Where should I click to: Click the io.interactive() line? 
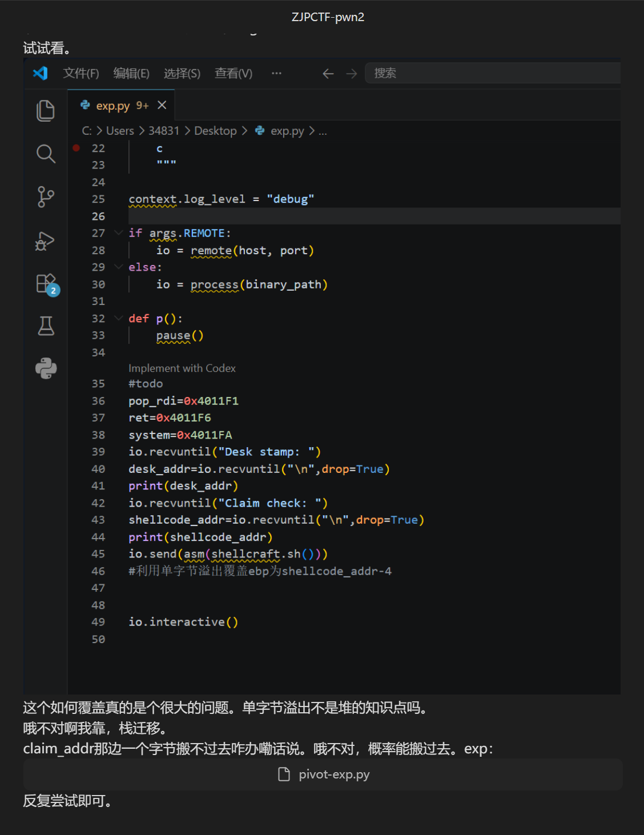(x=183, y=622)
